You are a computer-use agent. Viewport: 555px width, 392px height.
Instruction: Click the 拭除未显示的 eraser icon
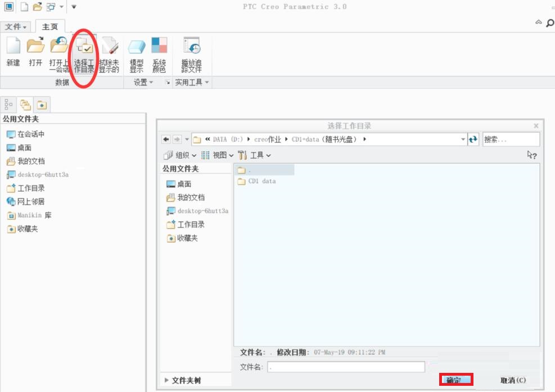(x=109, y=47)
